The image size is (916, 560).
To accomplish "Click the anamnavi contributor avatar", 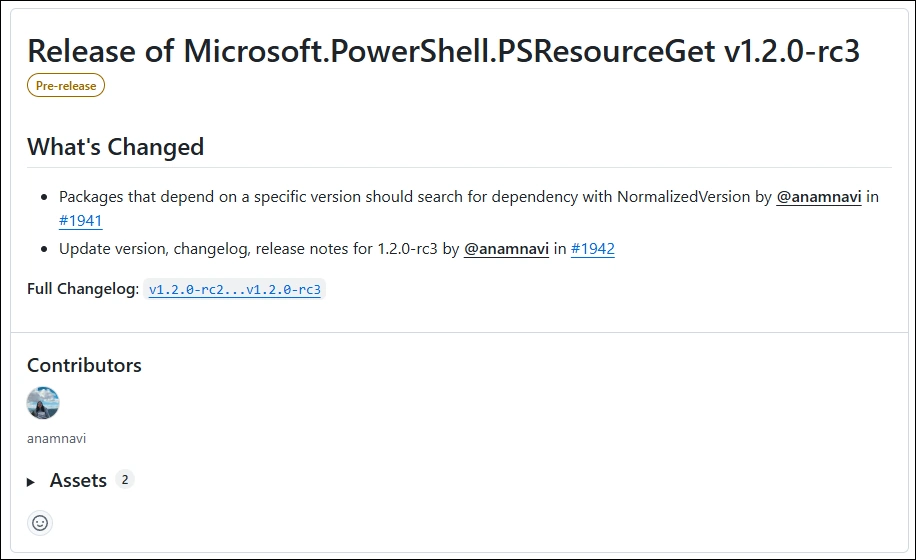I will 43,403.
